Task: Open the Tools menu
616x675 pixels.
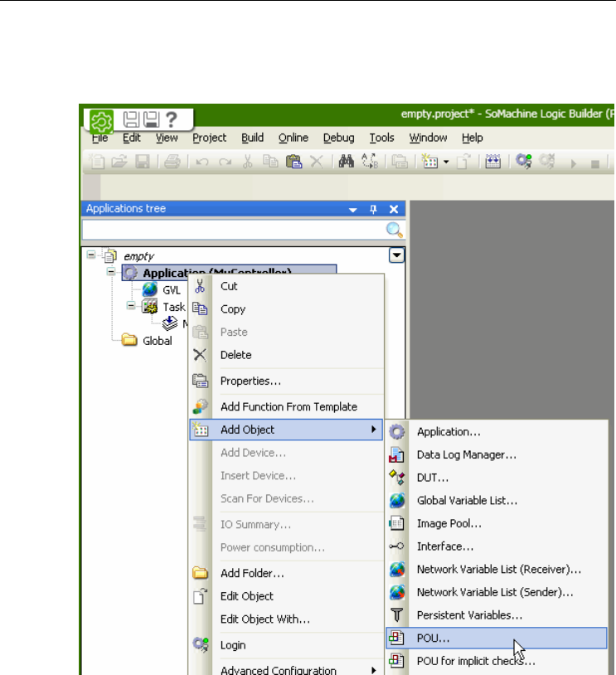Action: (x=382, y=138)
